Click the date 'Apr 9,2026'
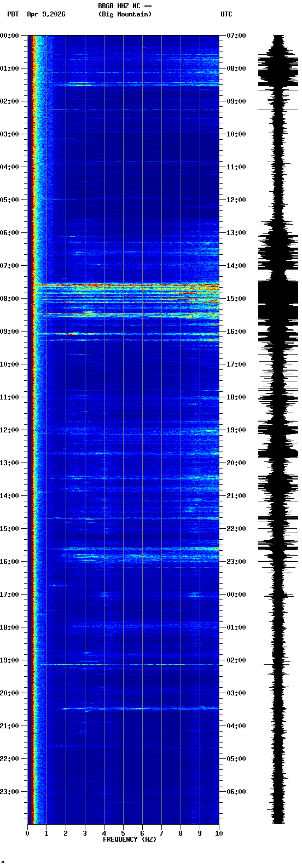The height and width of the screenshot is (868, 302). pyautogui.click(x=46, y=14)
